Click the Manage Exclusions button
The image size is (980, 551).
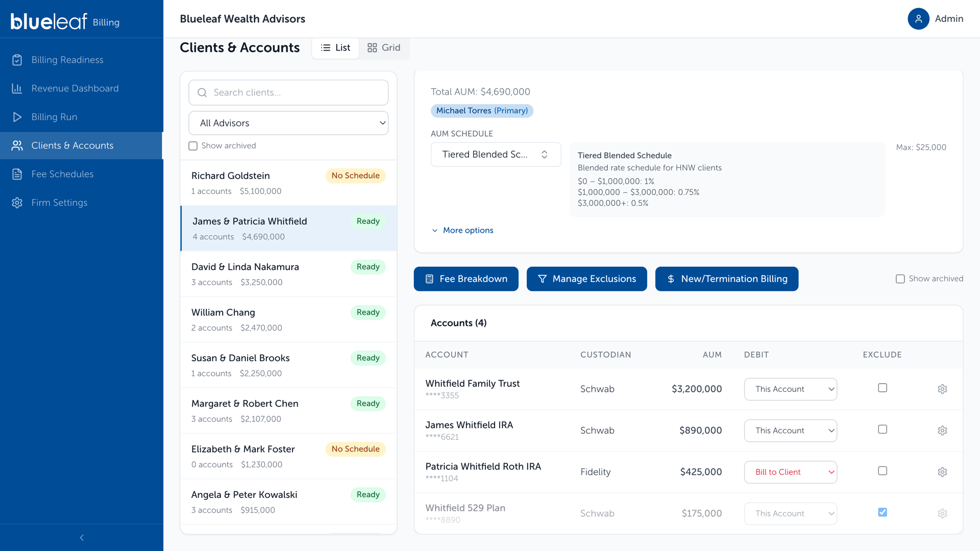coord(586,279)
